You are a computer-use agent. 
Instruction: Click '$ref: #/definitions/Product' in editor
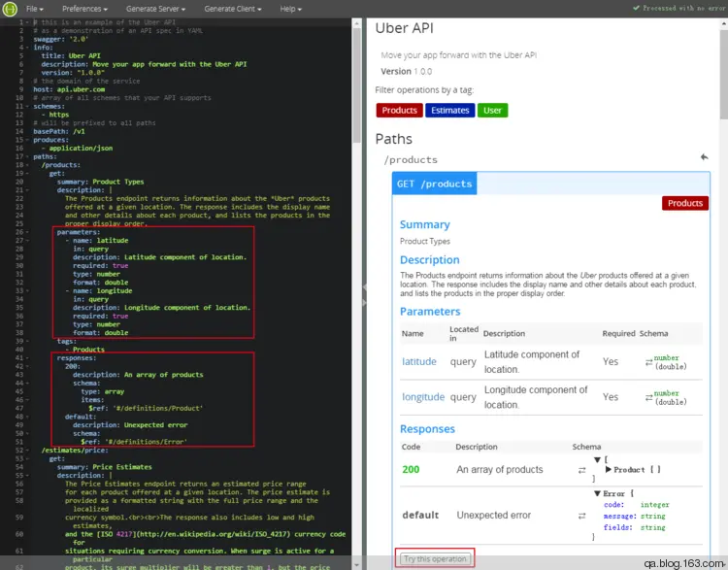(x=146, y=409)
